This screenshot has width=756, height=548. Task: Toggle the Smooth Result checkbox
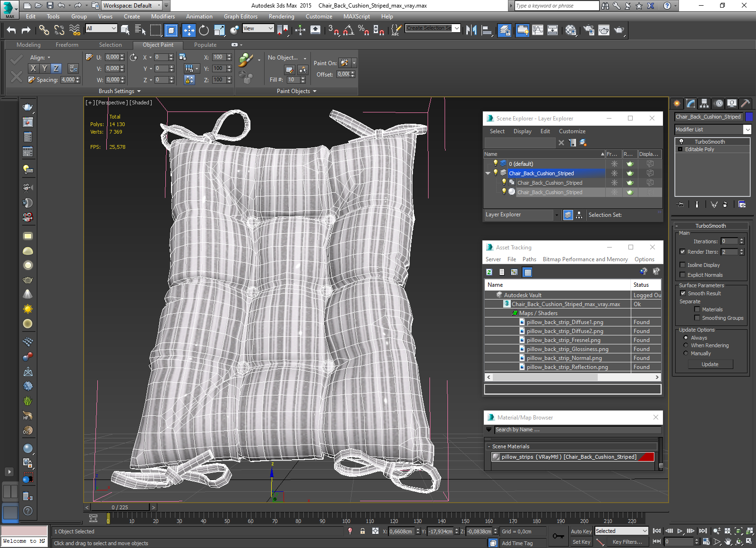(683, 293)
